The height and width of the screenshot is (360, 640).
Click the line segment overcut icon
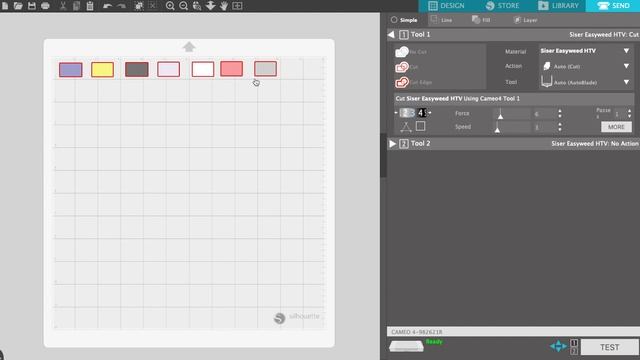click(x=405, y=127)
